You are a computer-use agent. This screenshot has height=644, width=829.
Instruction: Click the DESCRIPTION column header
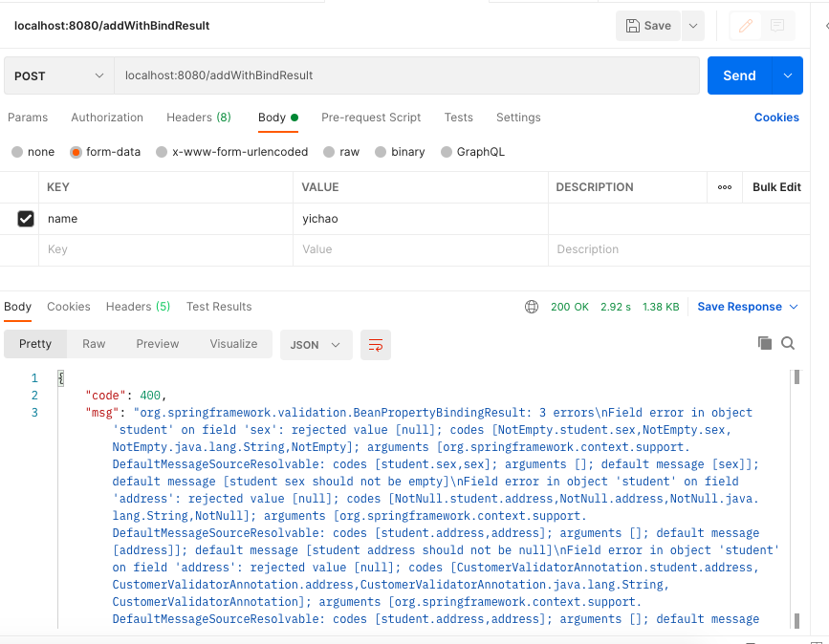click(594, 187)
